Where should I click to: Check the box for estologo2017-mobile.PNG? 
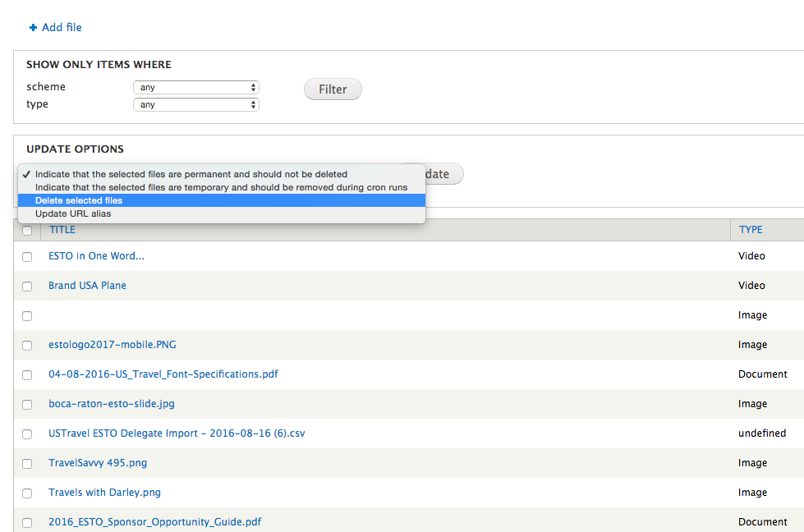coord(27,346)
